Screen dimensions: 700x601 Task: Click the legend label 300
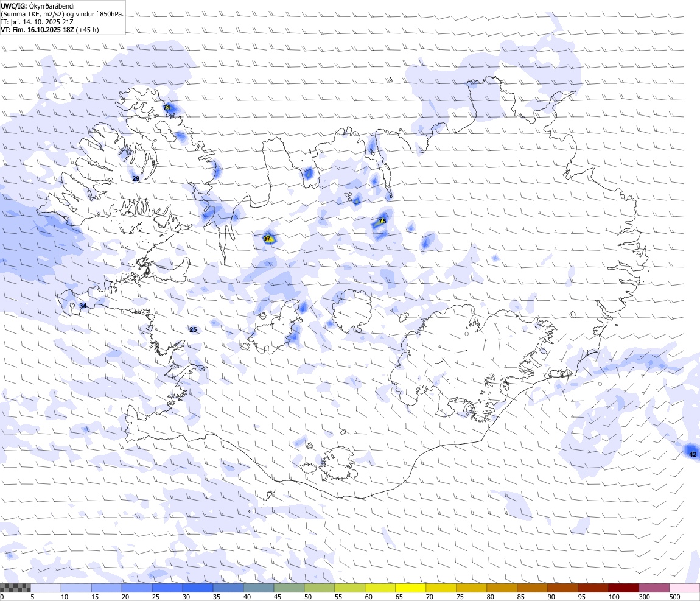644,597
